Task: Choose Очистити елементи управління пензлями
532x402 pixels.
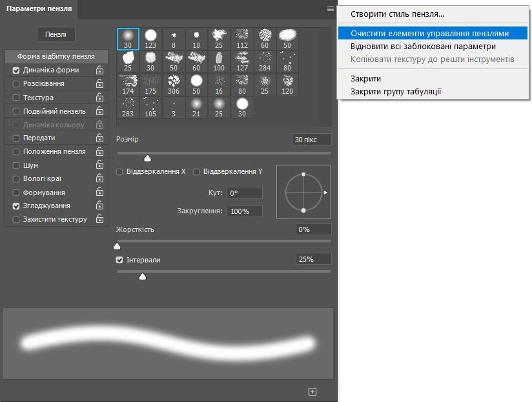Action: (x=433, y=33)
